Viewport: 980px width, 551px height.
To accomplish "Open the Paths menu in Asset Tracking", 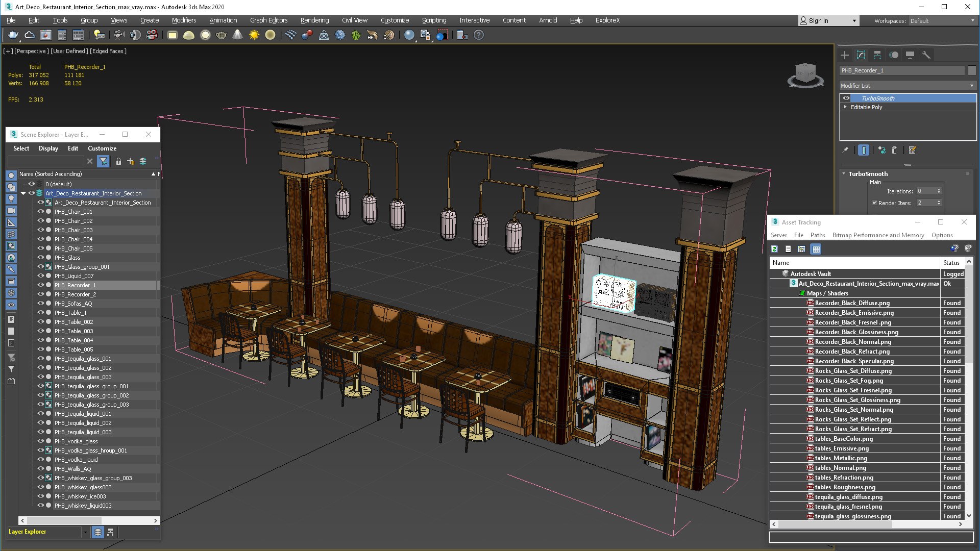I will [x=818, y=235].
